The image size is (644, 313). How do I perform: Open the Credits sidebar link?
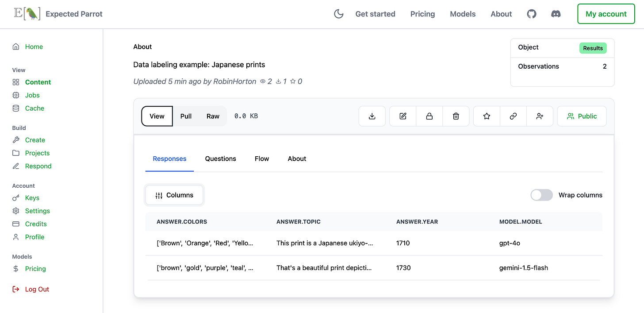pos(36,224)
